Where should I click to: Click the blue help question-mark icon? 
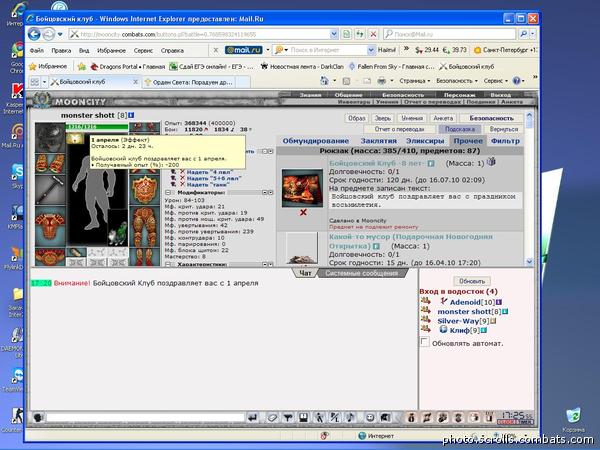(x=517, y=81)
